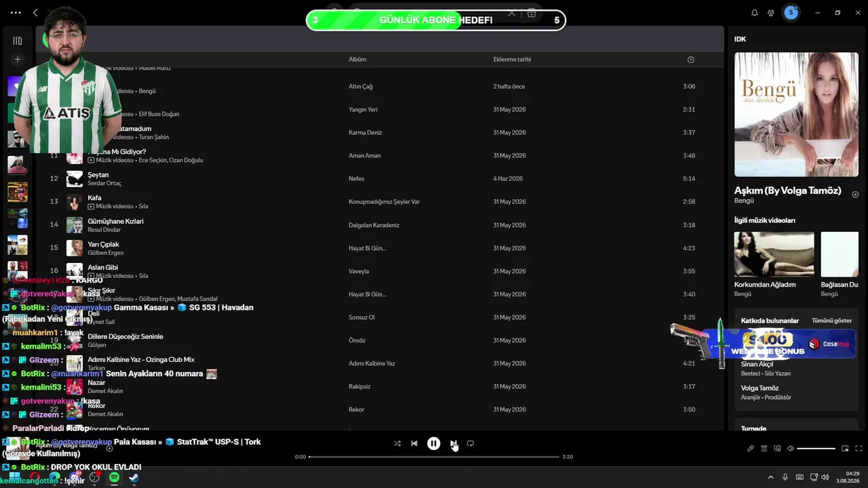This screenshot has height=488, width=868.
Task: Open artist Elif Buse Doğan
Action: (159, 114)
